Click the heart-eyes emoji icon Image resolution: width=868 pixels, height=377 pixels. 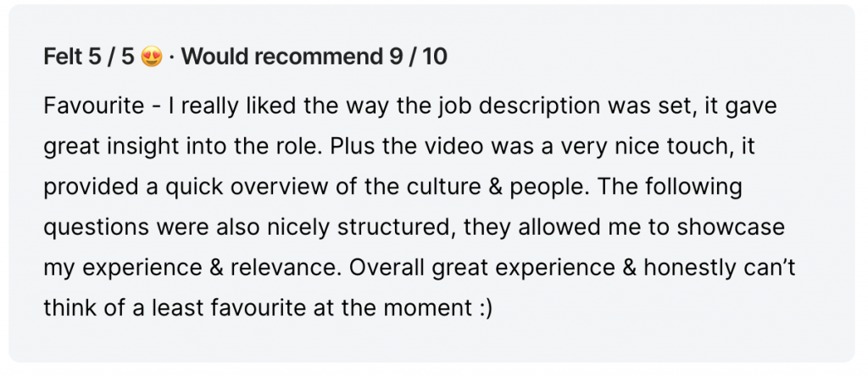tap(152, 57)
